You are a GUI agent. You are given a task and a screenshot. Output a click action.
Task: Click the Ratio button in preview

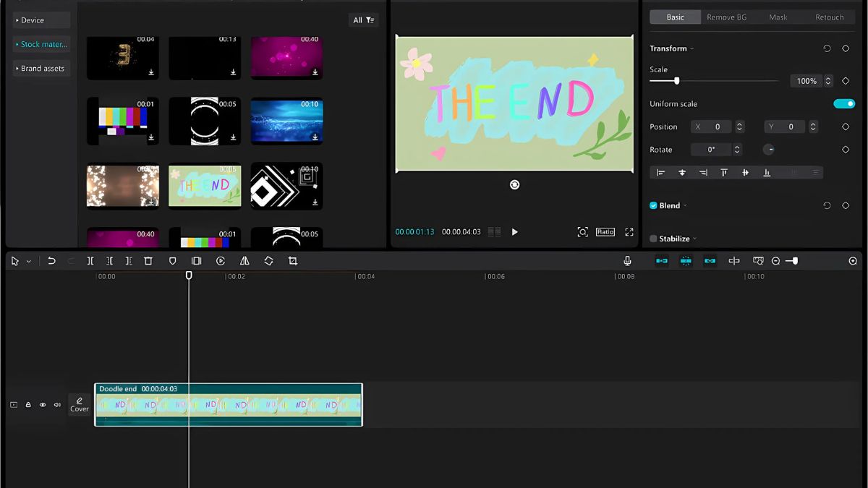point(605,232)
